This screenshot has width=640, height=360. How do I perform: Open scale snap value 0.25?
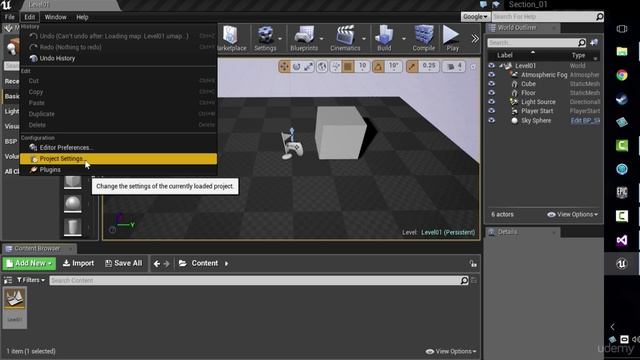point(429,66)
